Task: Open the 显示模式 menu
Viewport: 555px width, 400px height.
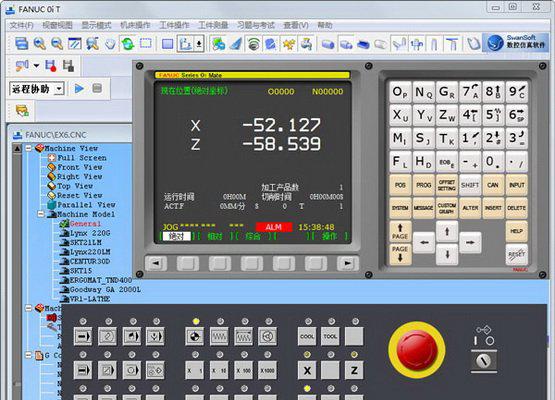Action: tap(96, 25)
